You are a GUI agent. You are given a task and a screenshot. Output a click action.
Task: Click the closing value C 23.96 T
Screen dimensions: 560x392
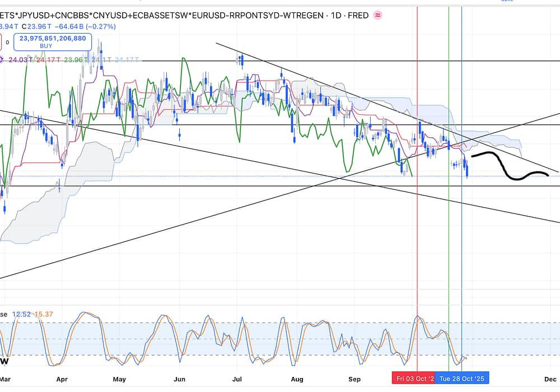[39, 26]
